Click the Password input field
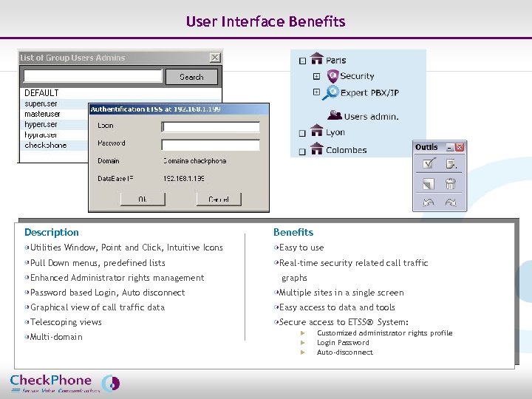 (211, 145)
